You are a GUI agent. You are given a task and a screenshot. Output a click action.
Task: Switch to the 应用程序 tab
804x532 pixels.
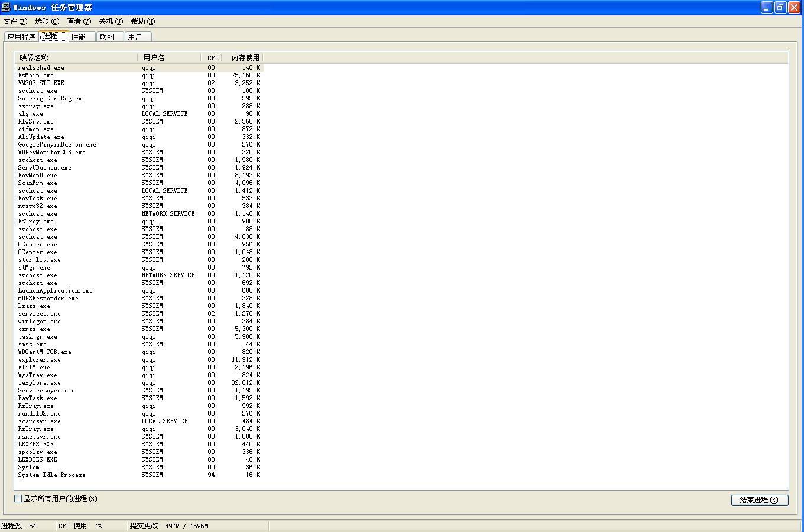pyautogui.click(x=21, y=37)
